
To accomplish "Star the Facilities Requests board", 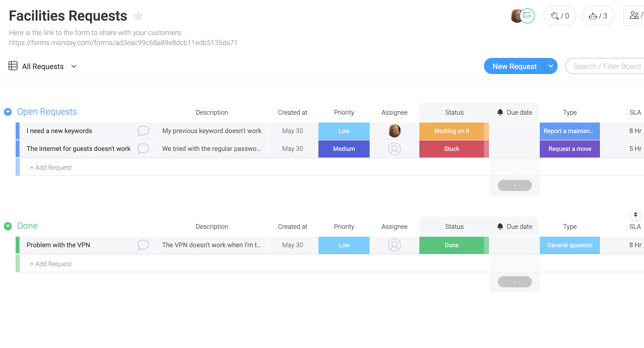I will point(138,16).
